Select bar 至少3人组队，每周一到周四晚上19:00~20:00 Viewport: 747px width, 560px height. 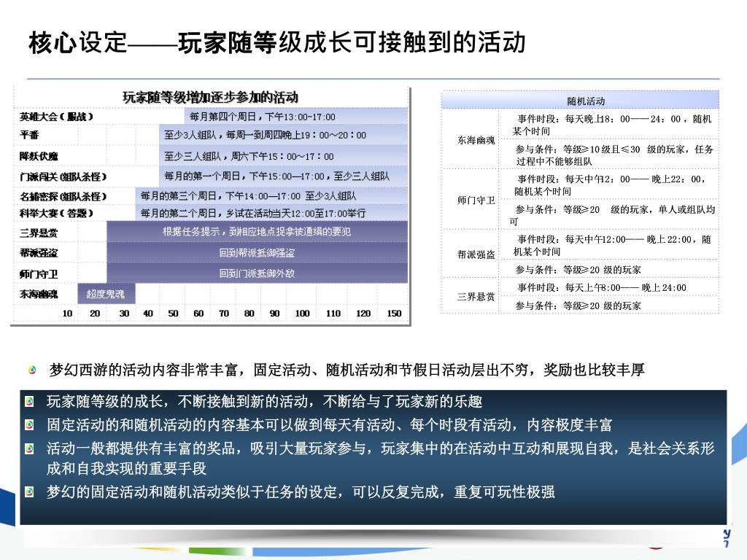(x=284, y=135)
